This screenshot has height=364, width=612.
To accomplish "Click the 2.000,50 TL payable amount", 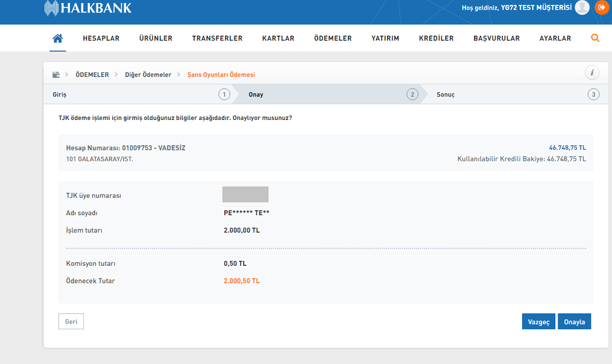I will tap(242, 281).
